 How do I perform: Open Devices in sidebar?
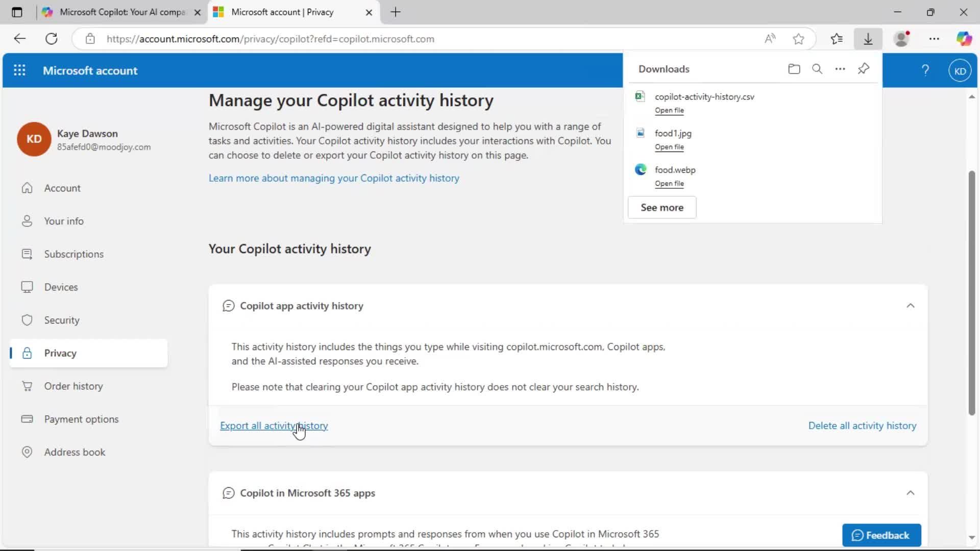(88, 287)
